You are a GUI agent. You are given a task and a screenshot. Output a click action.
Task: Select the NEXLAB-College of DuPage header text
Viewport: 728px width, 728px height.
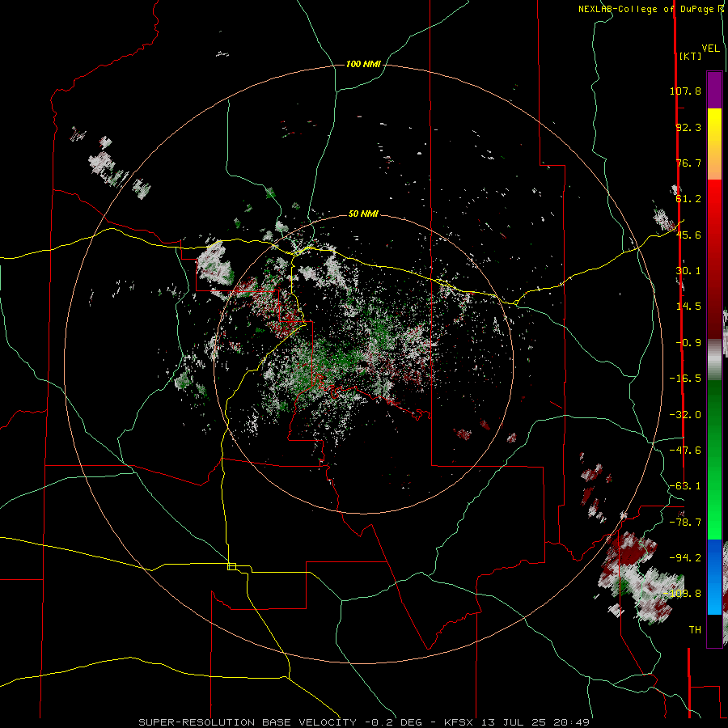coord(645,9)
